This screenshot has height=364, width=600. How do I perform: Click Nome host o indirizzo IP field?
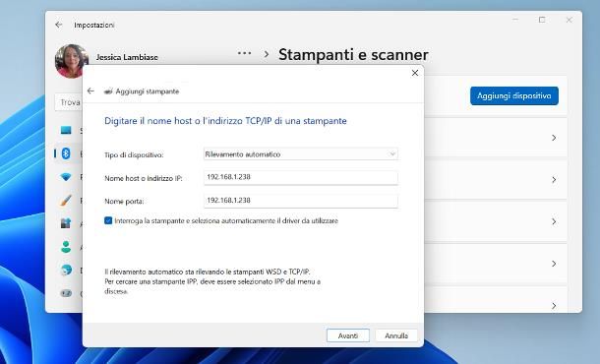300,178
